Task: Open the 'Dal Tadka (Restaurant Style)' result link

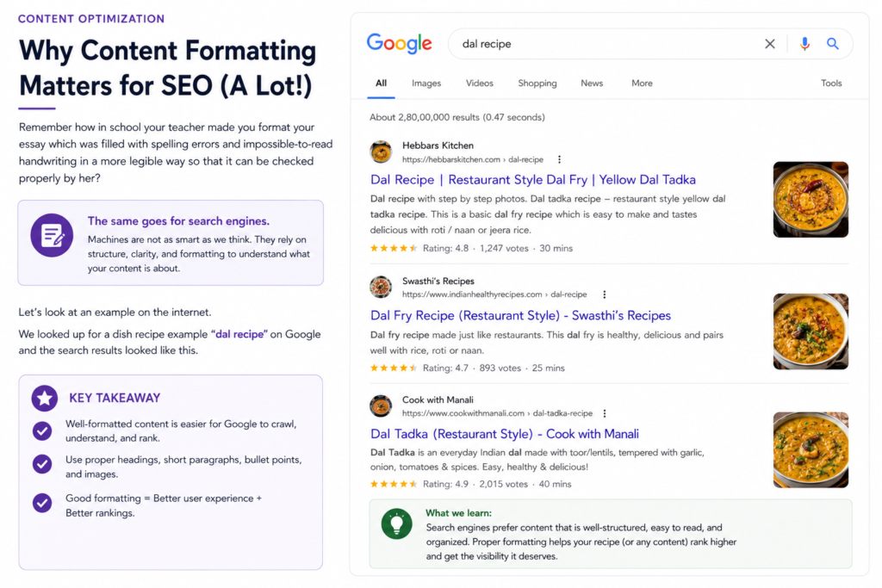Action: coord(505,434)
